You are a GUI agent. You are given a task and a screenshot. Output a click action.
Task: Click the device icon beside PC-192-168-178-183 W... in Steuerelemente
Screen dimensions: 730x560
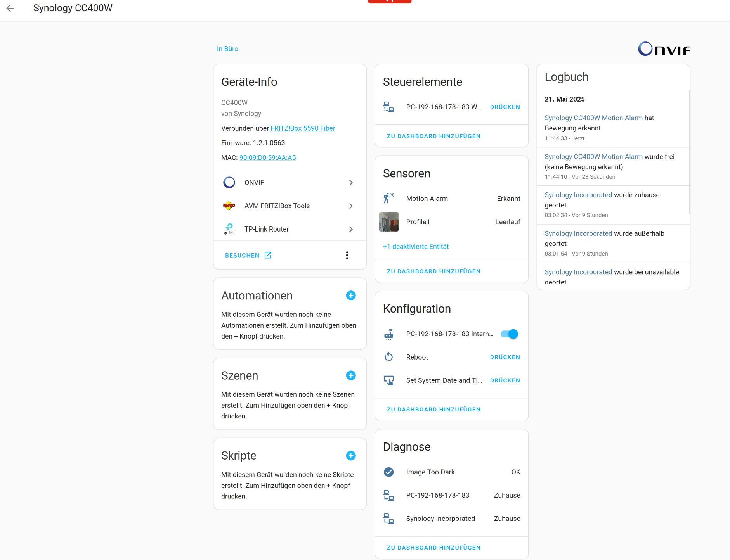coord(389,107)
